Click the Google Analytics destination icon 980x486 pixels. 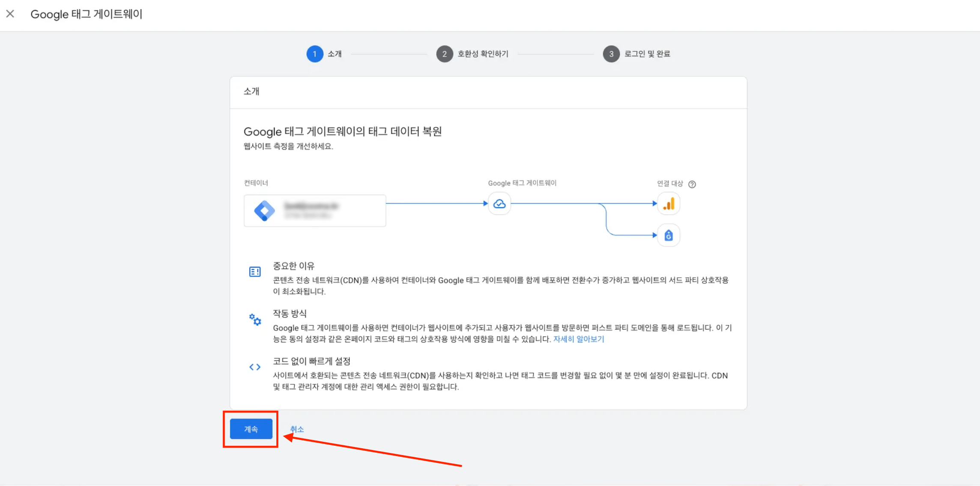pyautogui.click(x=669, y=204)
